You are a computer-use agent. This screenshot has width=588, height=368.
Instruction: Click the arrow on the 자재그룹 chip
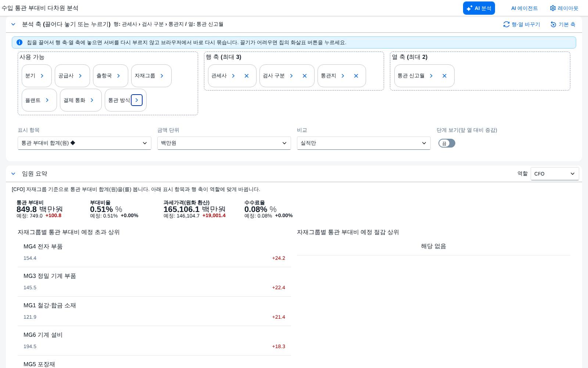point(162,76)
